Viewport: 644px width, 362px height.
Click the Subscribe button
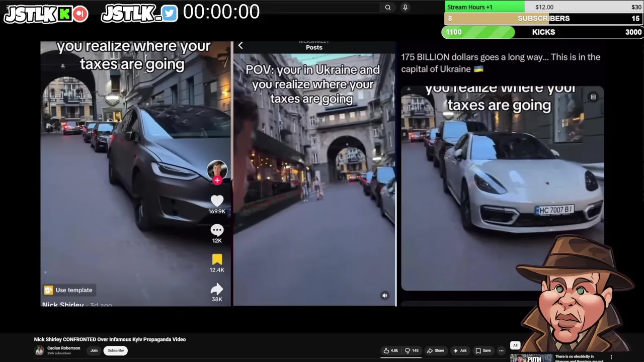(x=115, y=350)
